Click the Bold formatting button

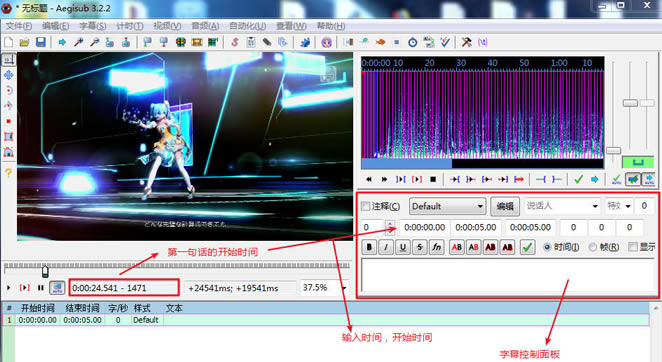click(369, 247)
